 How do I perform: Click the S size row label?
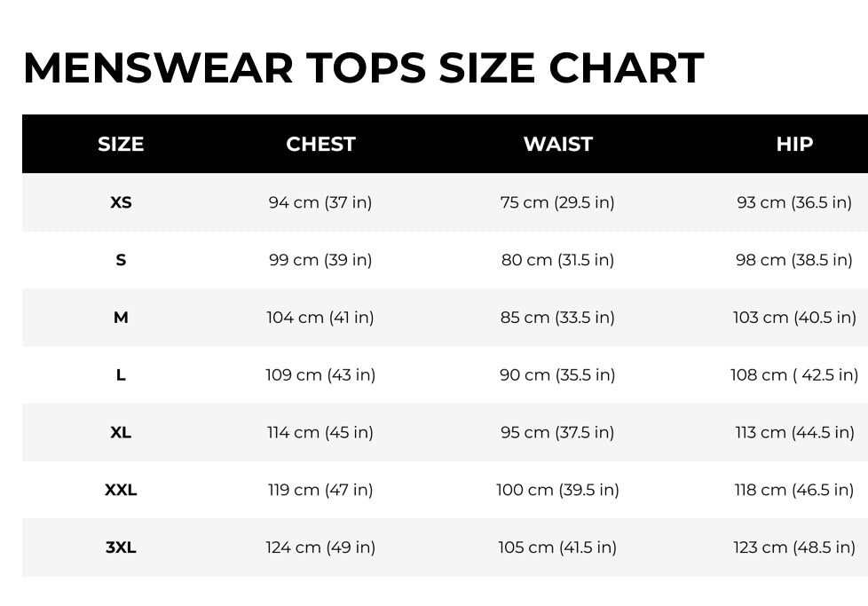pos(121,260)
